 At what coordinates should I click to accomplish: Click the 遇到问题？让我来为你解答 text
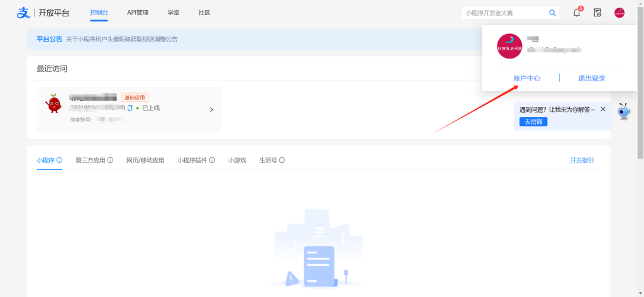(557, 109)
